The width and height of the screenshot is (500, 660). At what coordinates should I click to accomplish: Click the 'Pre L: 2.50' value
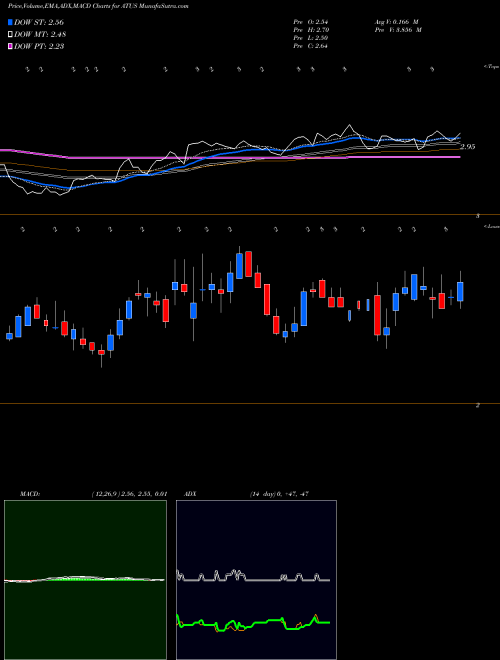click(x=311, y=38)
